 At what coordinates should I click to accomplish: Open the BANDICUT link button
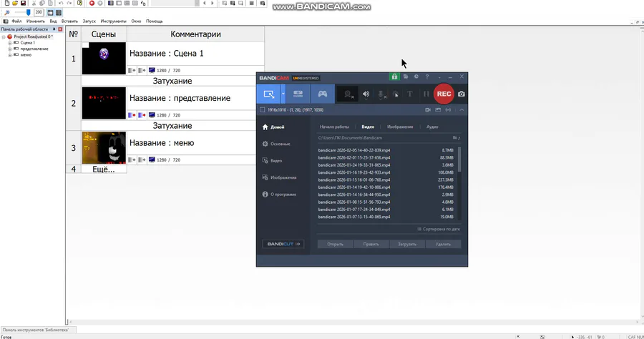point(283,244)
